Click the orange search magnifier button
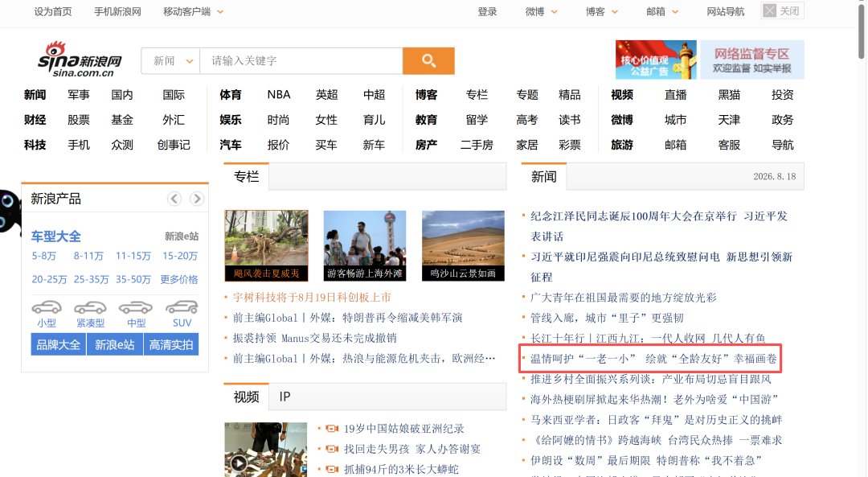This screenshot has width=868, height=477. (x=428, y=61)
